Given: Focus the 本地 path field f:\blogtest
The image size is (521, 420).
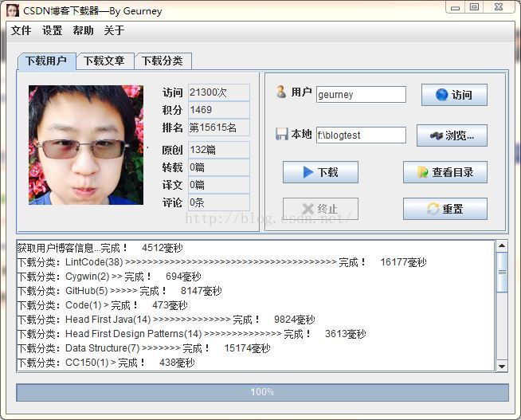Looking at the screenshot, I should point(361,135).
